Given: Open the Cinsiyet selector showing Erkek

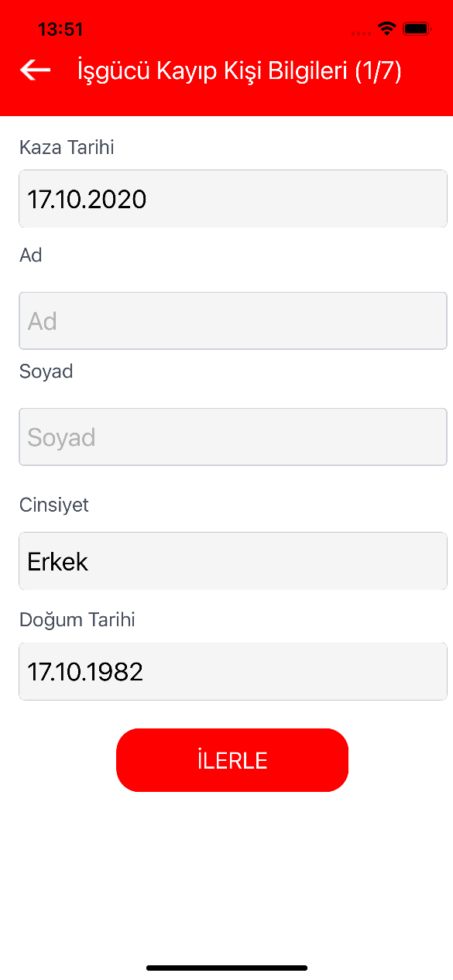Looking at the screenshot, I should tap(233, 561).
